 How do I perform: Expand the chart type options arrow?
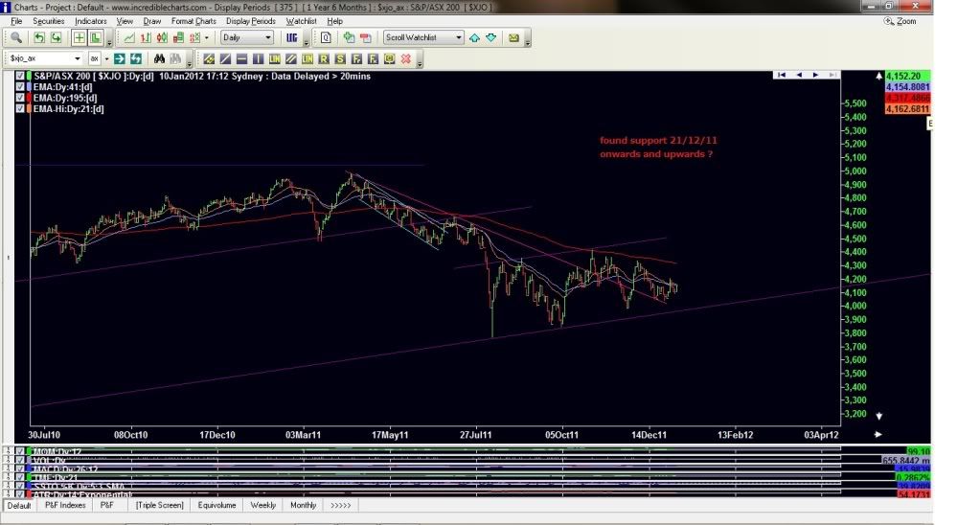click(x=207, y=37)
